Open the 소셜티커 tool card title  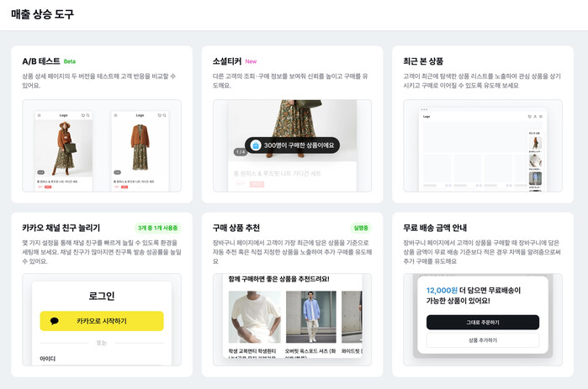(227, 61)
